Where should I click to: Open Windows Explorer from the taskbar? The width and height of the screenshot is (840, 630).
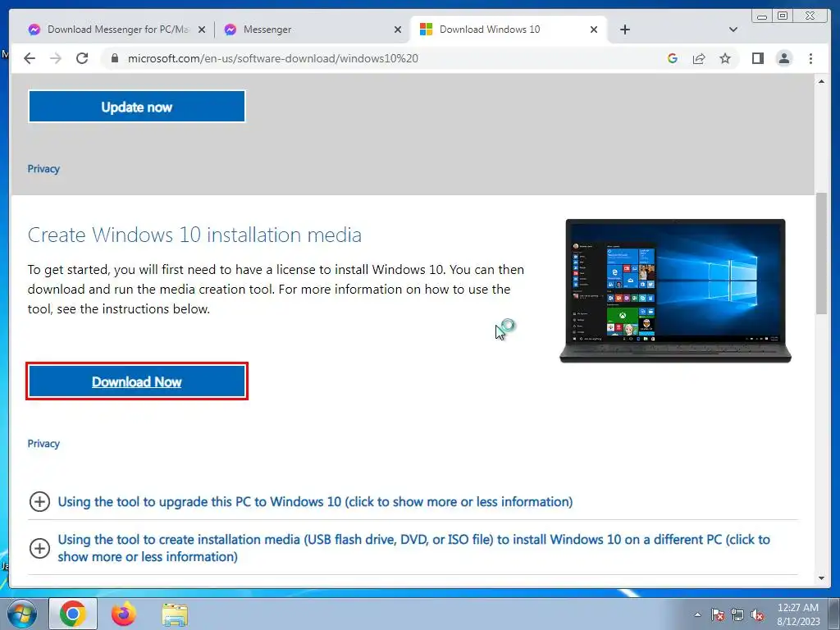[175, 614]
